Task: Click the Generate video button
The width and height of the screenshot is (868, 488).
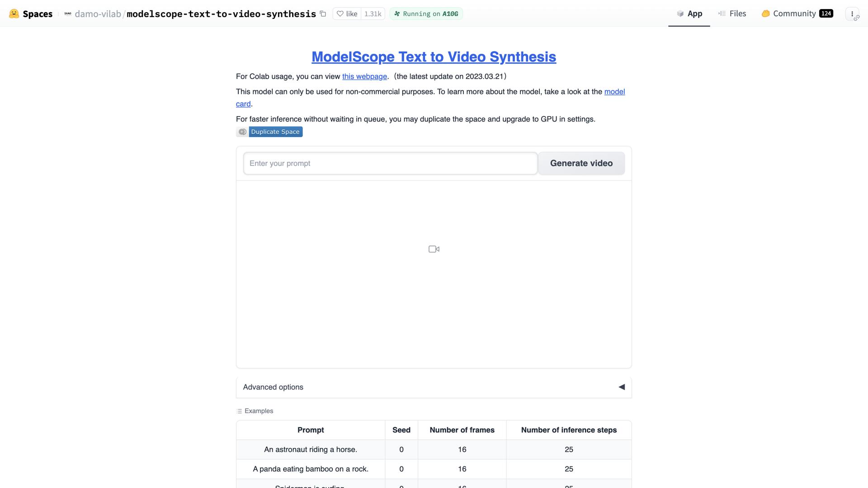Action: tap(581, 163)
